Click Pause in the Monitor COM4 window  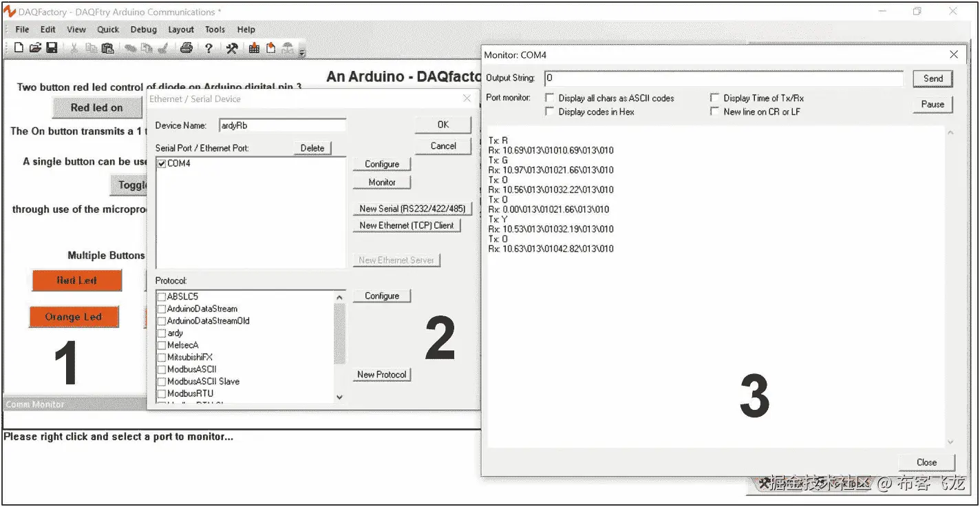(933, 105)
